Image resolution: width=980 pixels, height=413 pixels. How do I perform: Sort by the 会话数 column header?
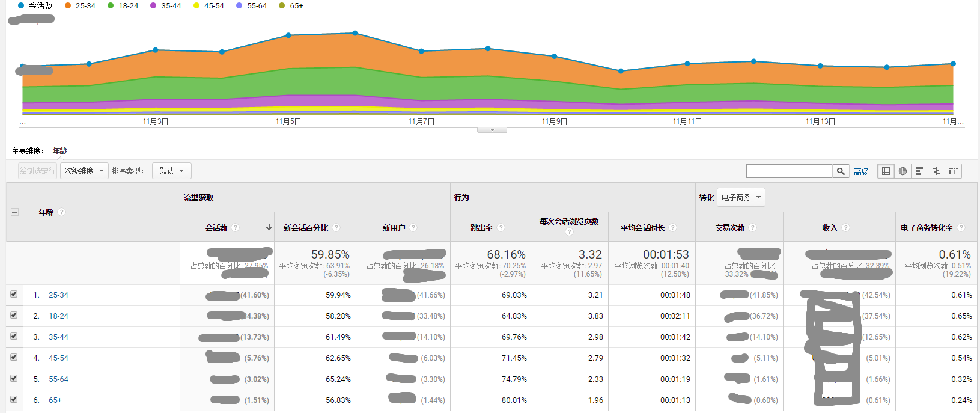[216, 228]
